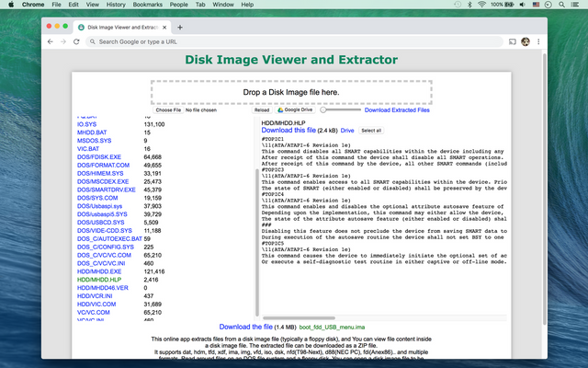Click the browser back arrow
The width and height of the screenshot is (588, 368).
pyautogui.click(x=51, y=41)
